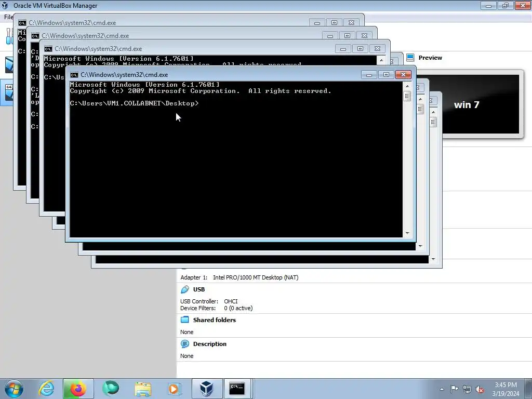Image resolution: width=532 pixels, height=399 pixels.
Task: Click the scrollbar thumb of the front cmd window
Action: 407,96
